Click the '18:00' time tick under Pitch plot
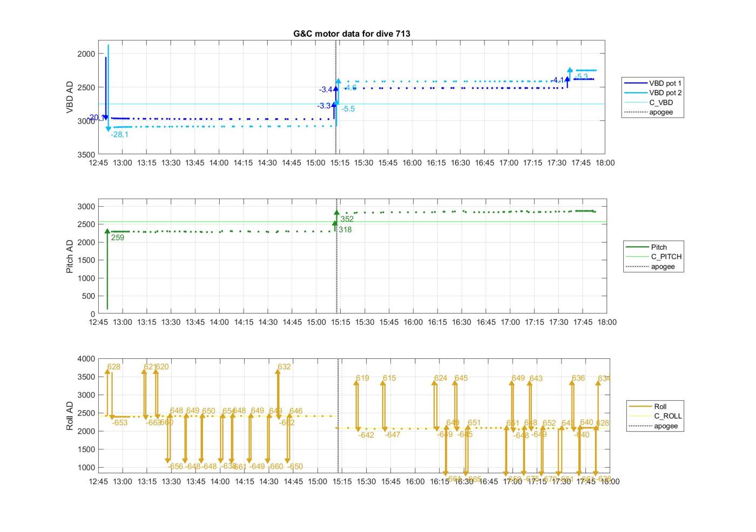The image size is (756, 532). tap(606, 322)
